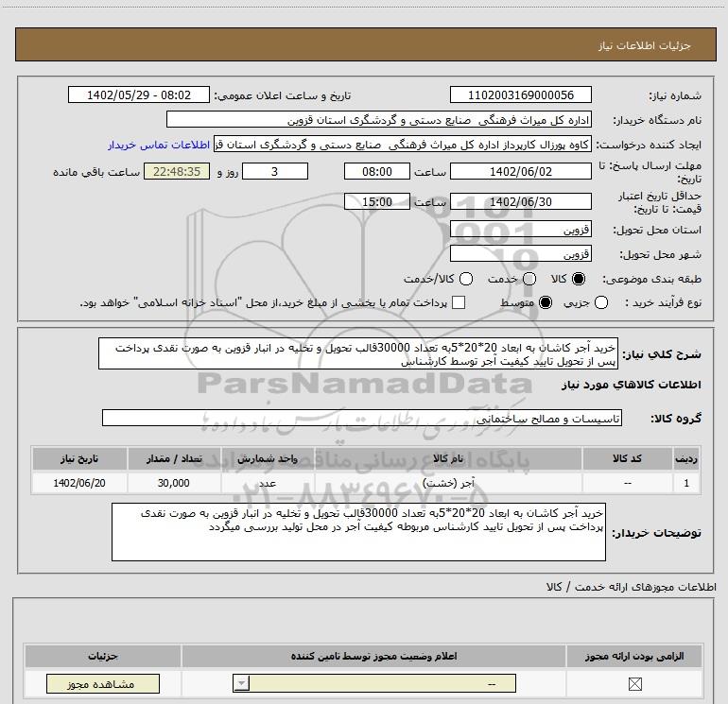Click the quantity cell 30,000
Screen dimensions: 728x704
pyautogui.click(x=174, y=483)
